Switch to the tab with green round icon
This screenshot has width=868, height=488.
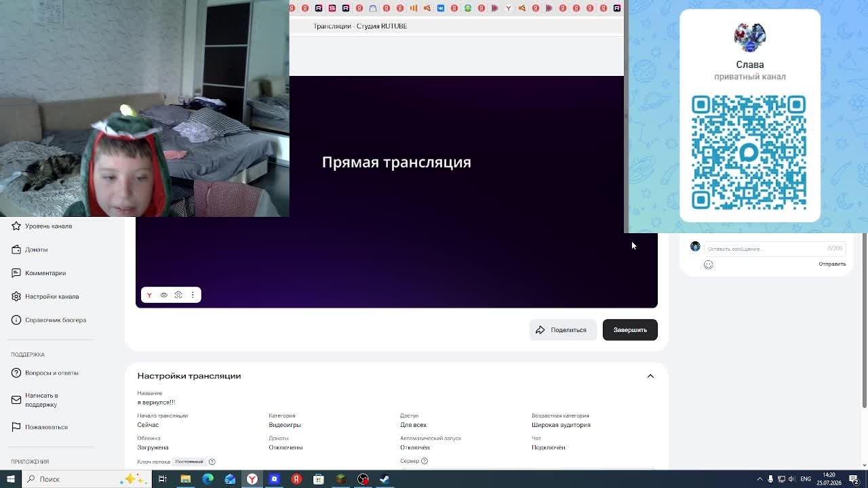point(468,8)
